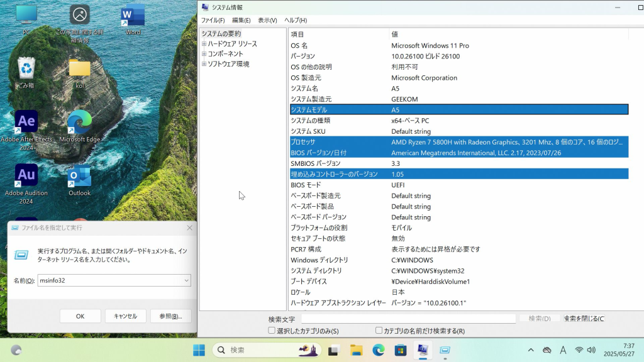Open the 編集(E) menu
This screenshot has height=362, width=644.
pos(241,20)
